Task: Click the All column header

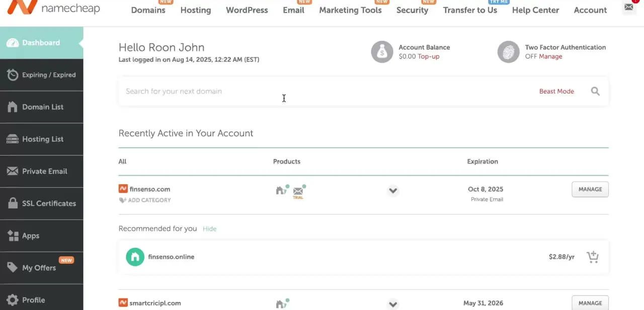Action: pyautogui.click(x=122, y=162)
